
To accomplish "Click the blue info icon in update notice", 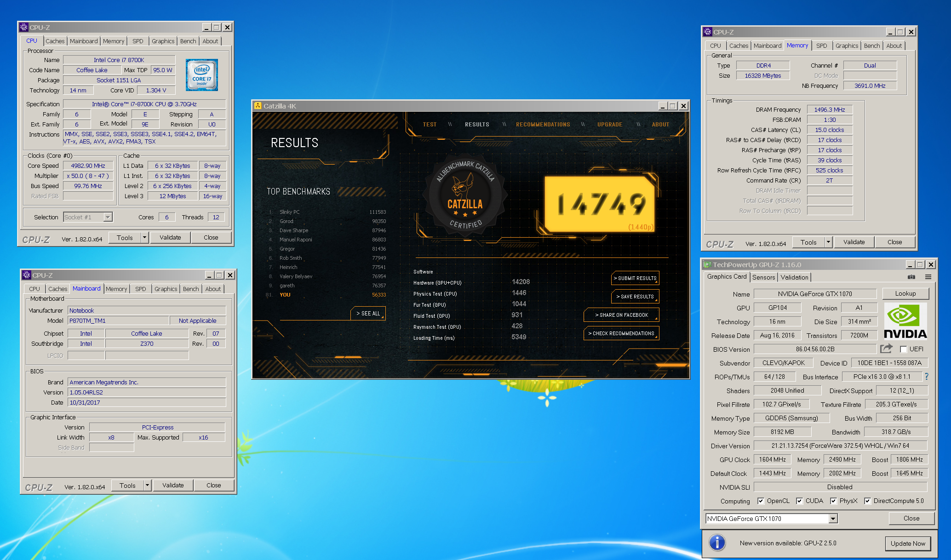I will tap(717, 543).
